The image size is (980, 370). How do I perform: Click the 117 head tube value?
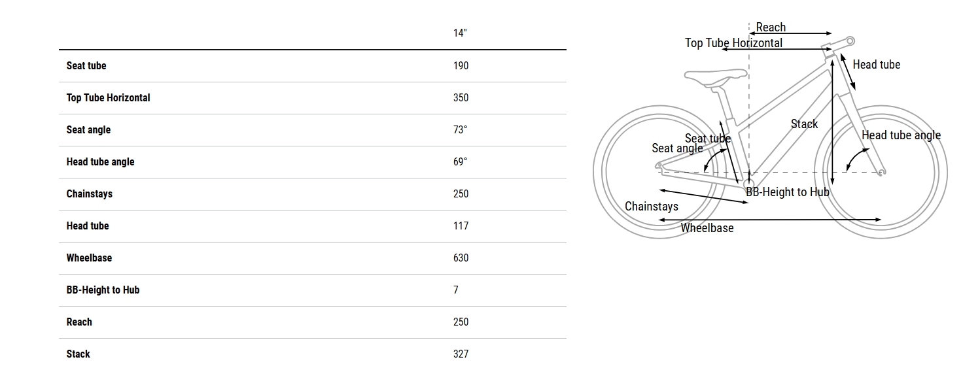click(x=461, y=226)
